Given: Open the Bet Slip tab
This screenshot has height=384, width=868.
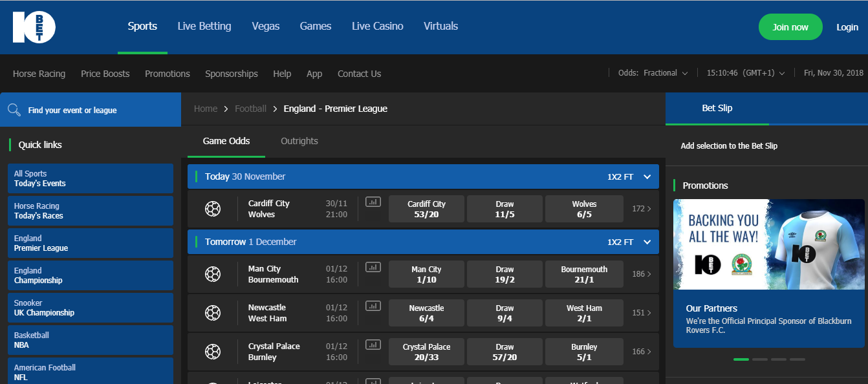Looking at the screenshot, I should pyautogui.click(x=717, y=108).
